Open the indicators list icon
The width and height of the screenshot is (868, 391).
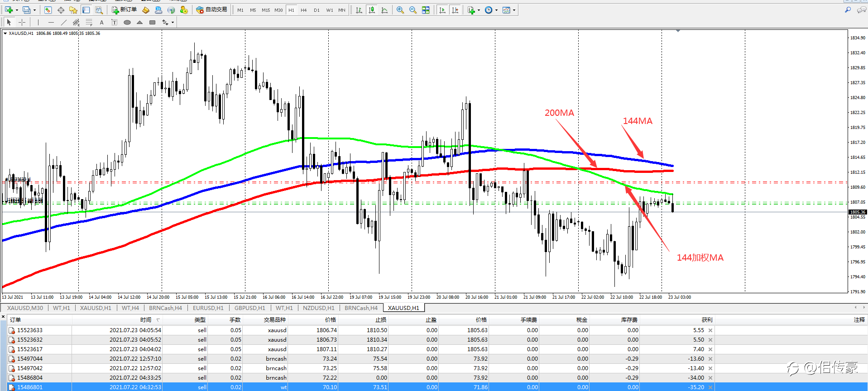click(471, 10)
